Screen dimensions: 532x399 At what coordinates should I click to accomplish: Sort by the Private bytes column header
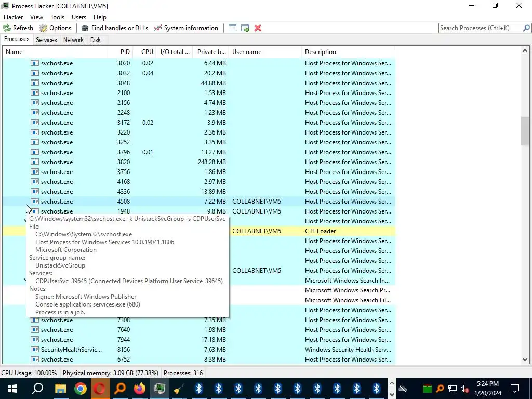pyautogui.click(x=211, y=52)
